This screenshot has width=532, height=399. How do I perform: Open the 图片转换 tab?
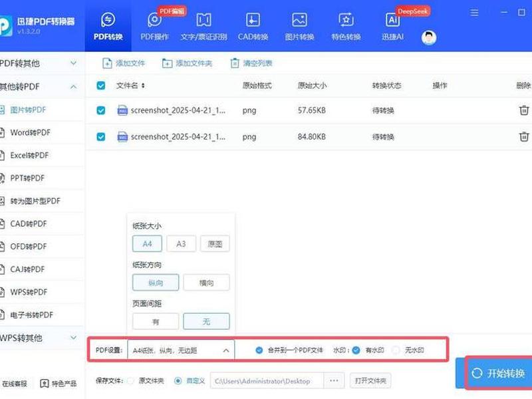299,27
